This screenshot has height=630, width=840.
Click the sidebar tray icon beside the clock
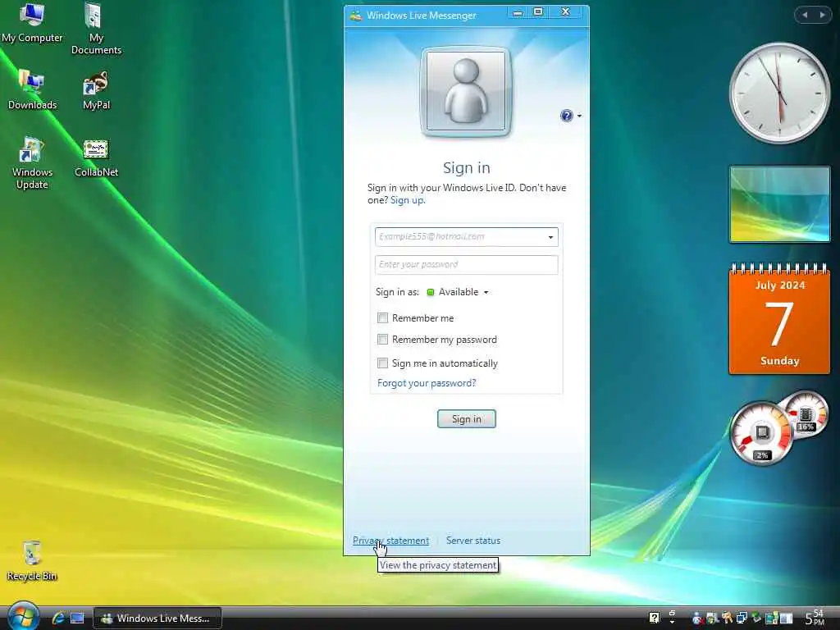[x=786, y=619]
